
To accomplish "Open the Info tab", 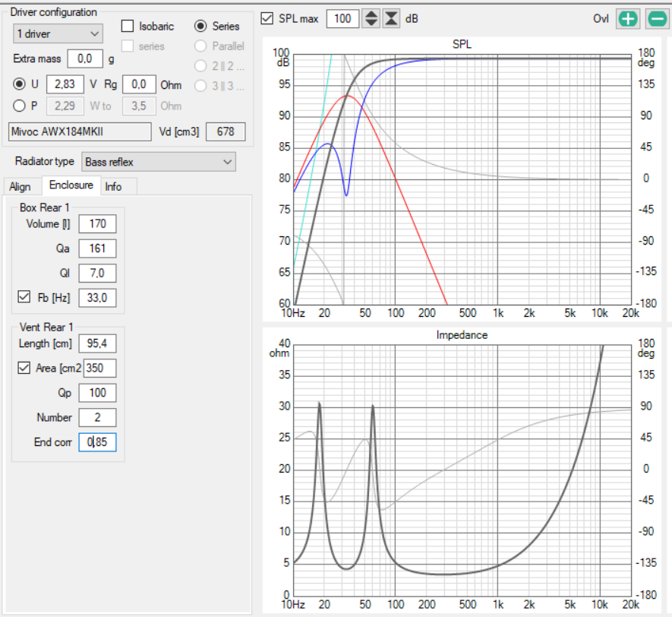I will tap(113, 187).
